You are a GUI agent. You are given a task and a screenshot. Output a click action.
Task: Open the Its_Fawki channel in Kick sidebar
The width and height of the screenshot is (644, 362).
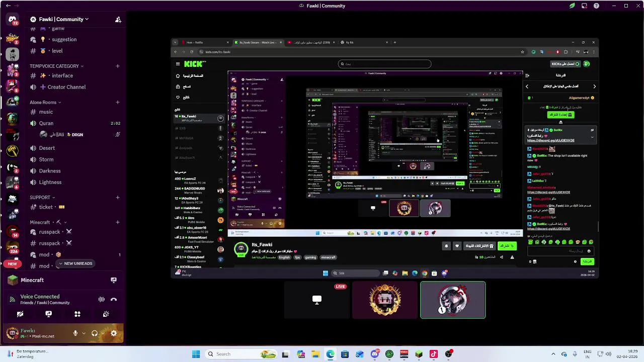(x=199, y=118)
